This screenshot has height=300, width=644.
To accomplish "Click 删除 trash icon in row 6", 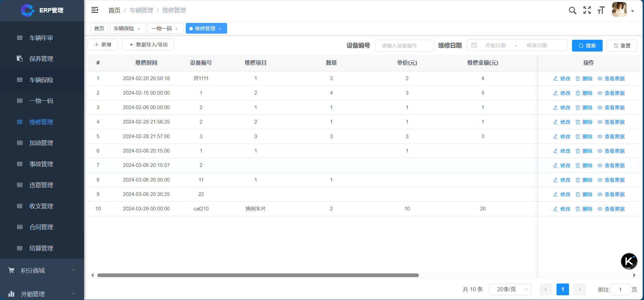I will click(578, 151).
